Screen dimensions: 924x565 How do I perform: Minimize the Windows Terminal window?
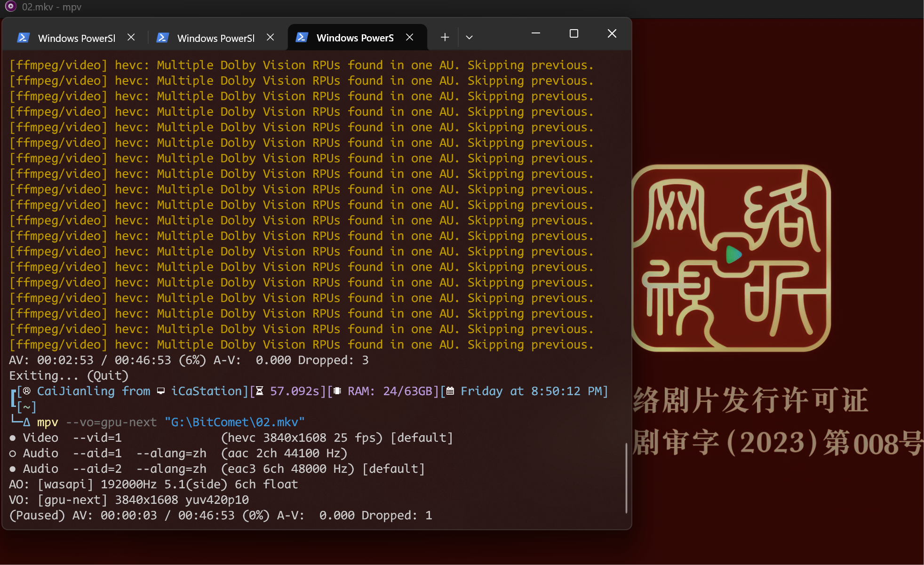[536, 33]
